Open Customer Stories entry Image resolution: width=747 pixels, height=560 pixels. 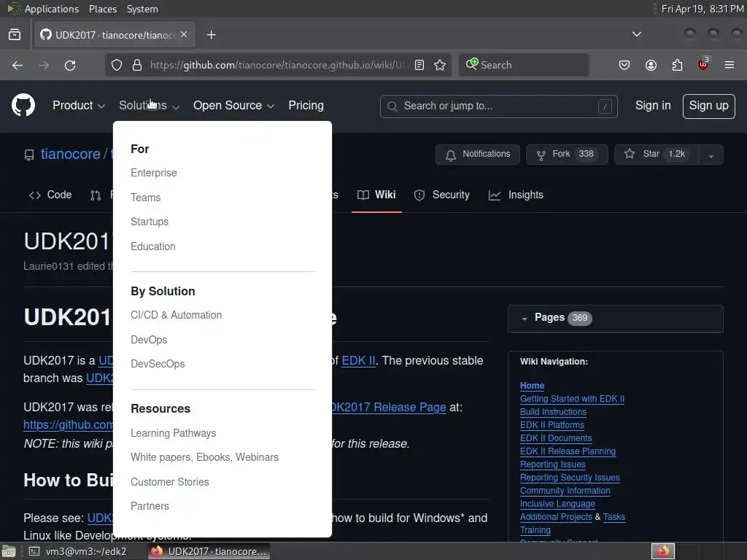click(169, 482)
